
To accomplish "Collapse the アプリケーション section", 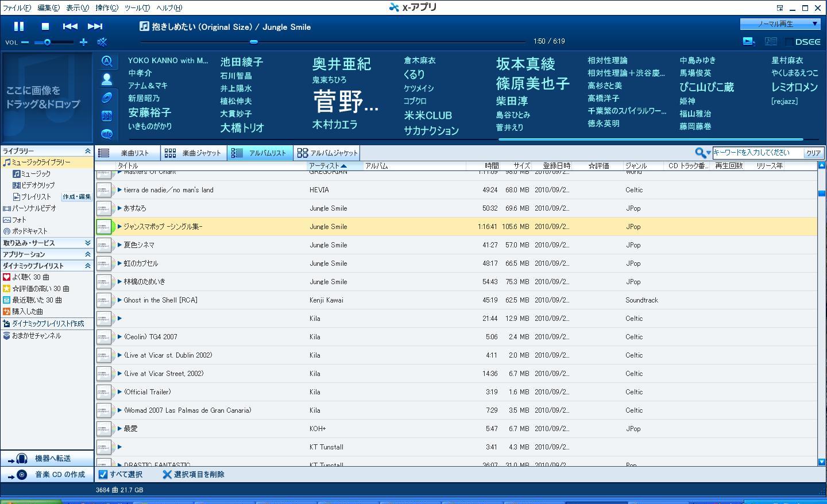I will coord(88,254).
